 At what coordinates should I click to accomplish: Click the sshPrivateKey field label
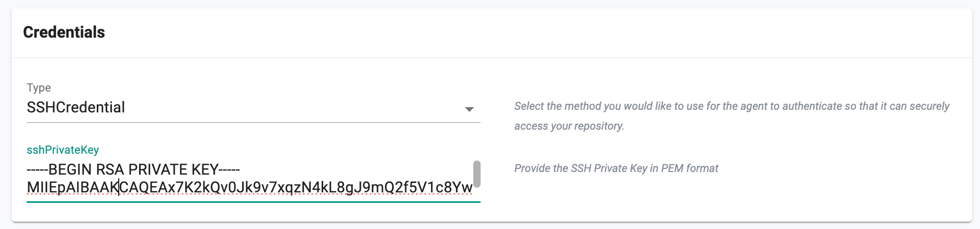coord(63,150)
